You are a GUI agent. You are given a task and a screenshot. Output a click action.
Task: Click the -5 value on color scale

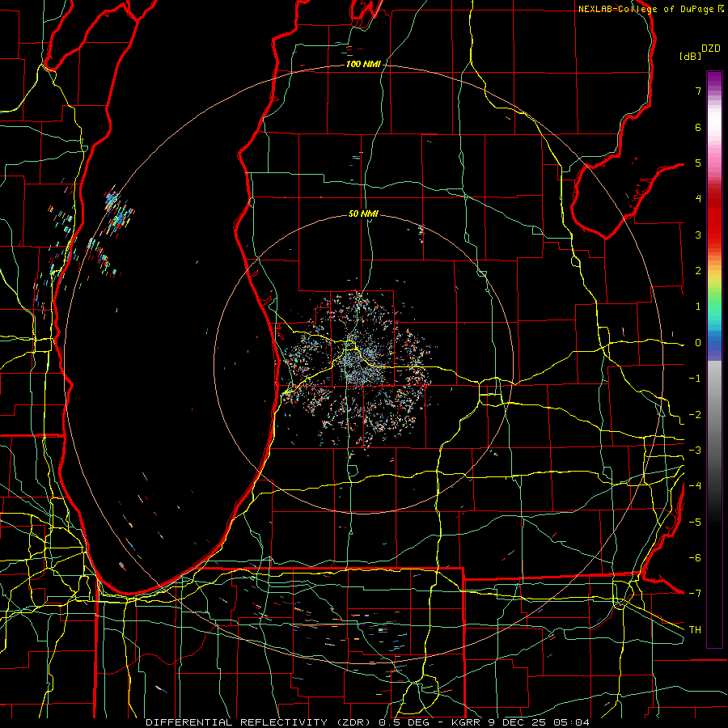695,523
